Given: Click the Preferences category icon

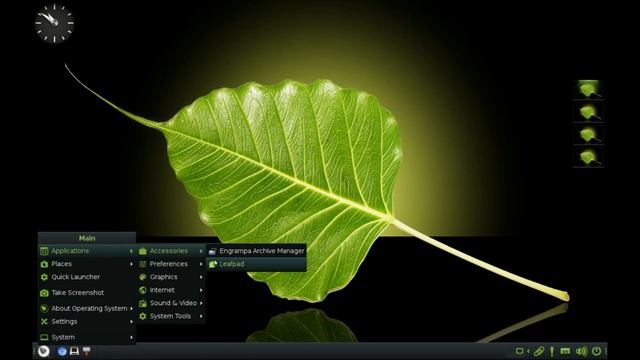Looking at the screenshot, I should coord(142,264).
